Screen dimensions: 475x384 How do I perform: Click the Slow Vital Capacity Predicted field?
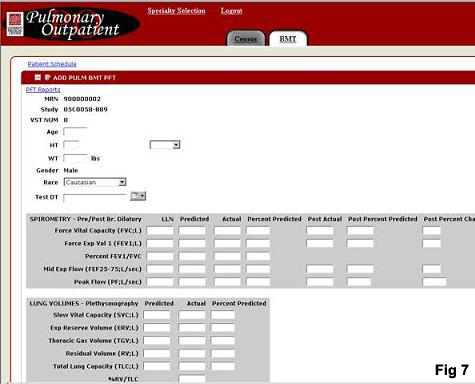157,315
